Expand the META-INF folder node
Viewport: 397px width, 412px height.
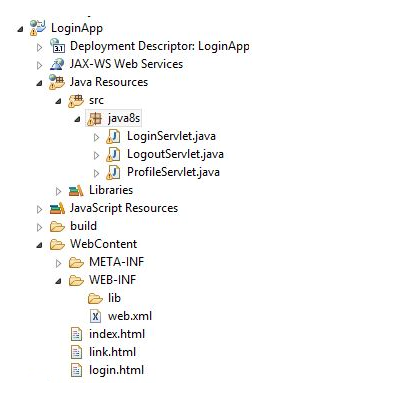pyautogui.click(x=58, y=263)
